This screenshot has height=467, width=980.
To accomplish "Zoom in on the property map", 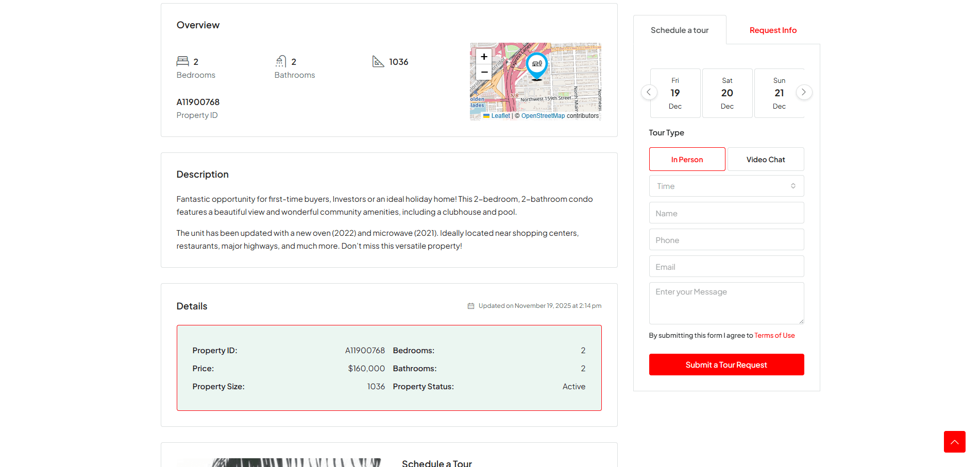I will [x=484, y=57].
